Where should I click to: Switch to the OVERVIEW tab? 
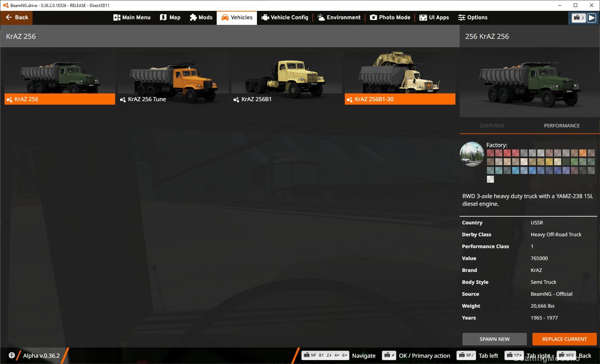(x=492, y=126)
